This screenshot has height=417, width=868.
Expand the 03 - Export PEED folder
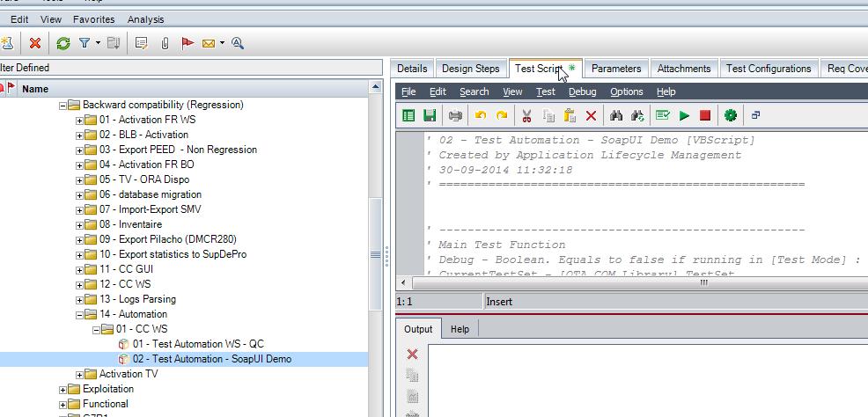79,150
